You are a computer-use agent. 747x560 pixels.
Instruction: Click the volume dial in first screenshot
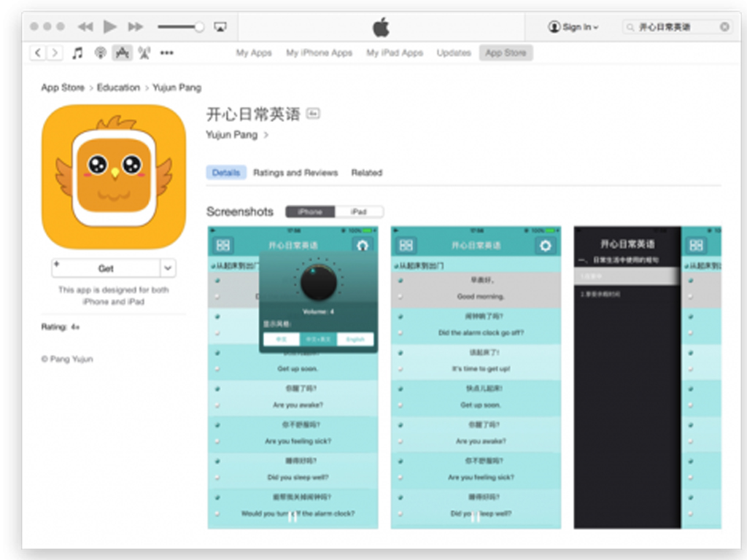318,282
